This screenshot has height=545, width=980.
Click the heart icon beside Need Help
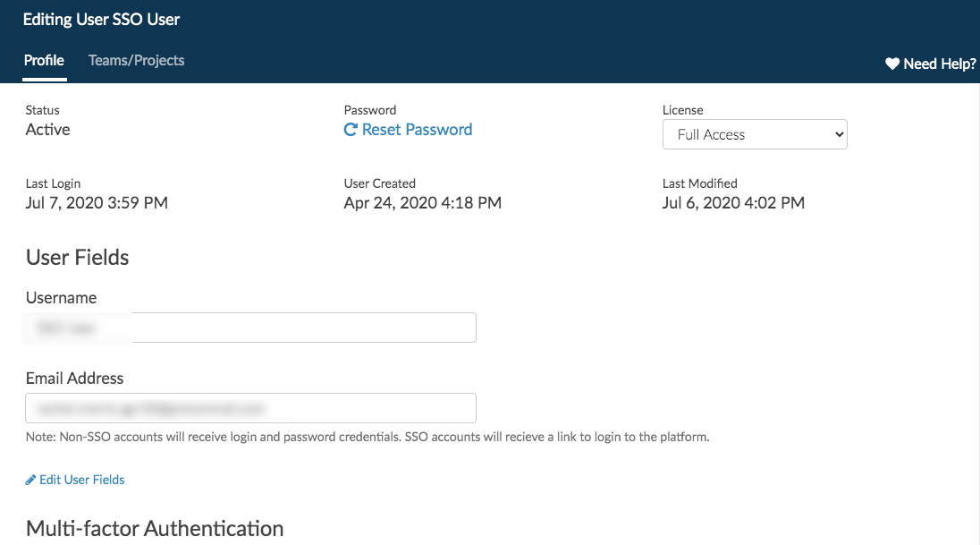pos(891,64)
